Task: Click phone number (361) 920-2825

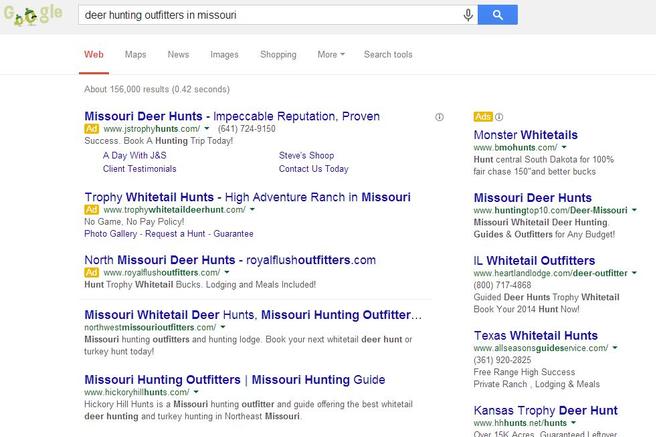Action: pos(502,360)
